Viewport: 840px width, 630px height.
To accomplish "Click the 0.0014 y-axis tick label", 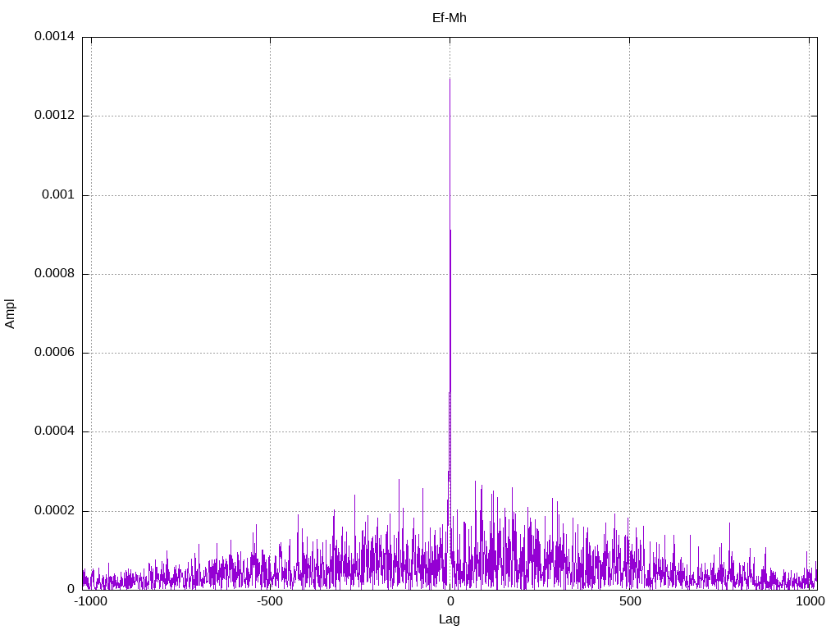I will 55,36.
